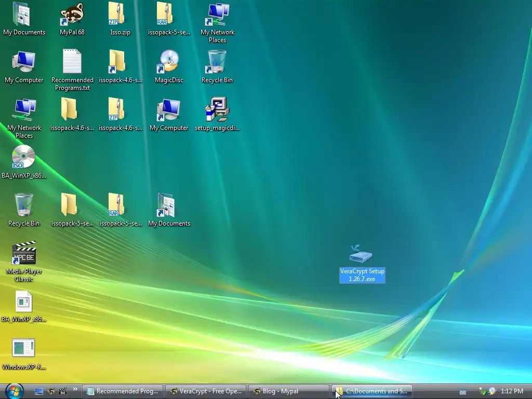This screenshot has height=399, width=532.
Task: Select the My Documents icon without shortcut arrow
Action: [x=24, y=19]
